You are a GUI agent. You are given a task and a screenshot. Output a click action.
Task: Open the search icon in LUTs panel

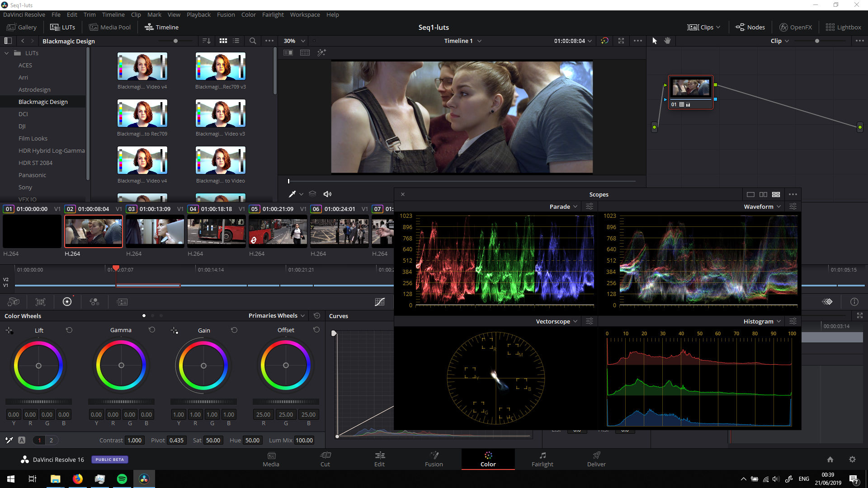[x=253, y=41]
